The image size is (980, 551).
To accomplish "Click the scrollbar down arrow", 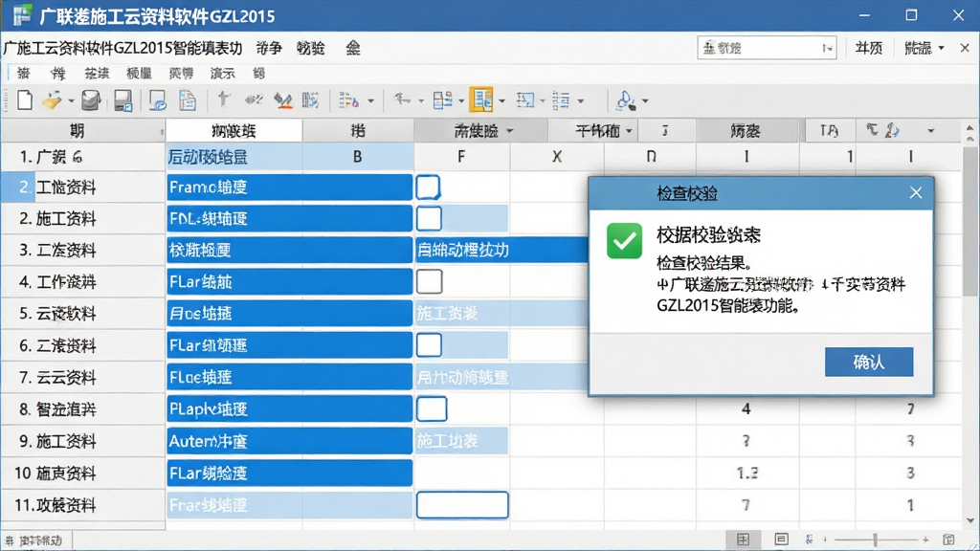I will pyautogui.click(x=969, y=520).
